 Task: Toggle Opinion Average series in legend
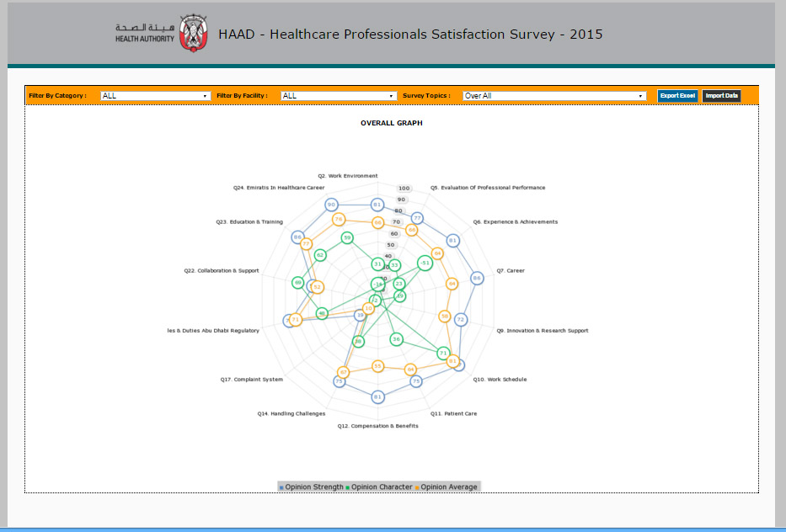coord(446,487)
